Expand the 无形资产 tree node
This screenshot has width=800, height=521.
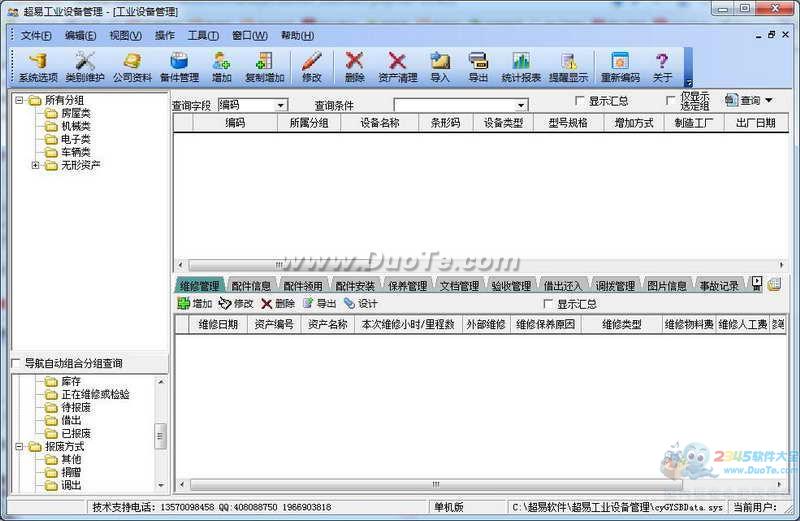pos(35,165)
